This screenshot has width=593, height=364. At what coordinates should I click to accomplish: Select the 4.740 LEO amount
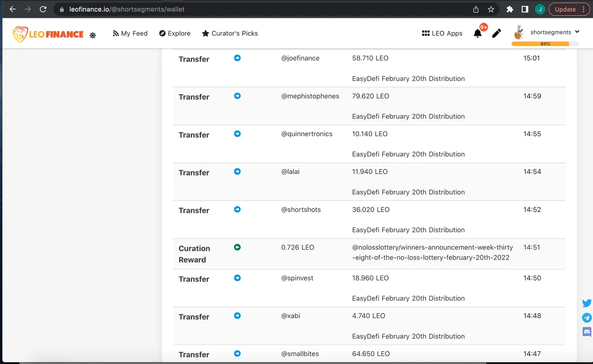(368, 316)
